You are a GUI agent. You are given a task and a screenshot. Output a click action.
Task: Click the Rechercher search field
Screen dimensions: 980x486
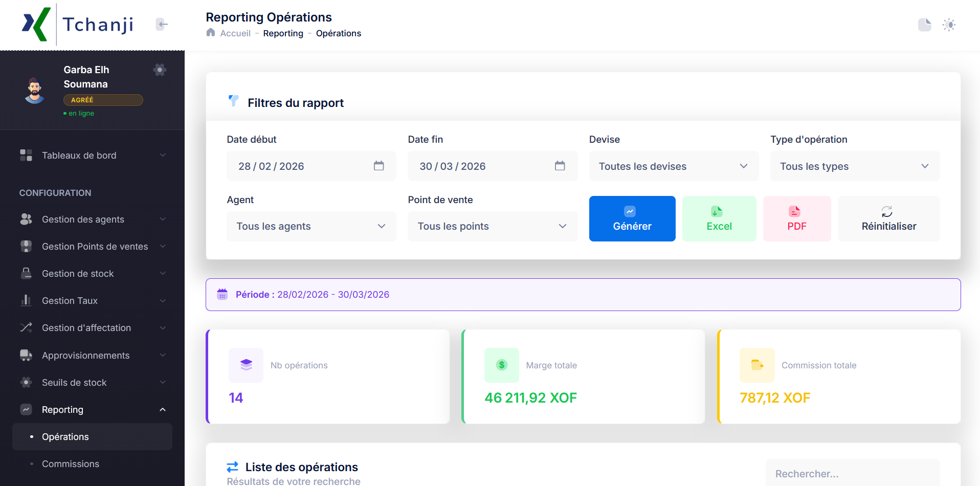tap(852, 474)
